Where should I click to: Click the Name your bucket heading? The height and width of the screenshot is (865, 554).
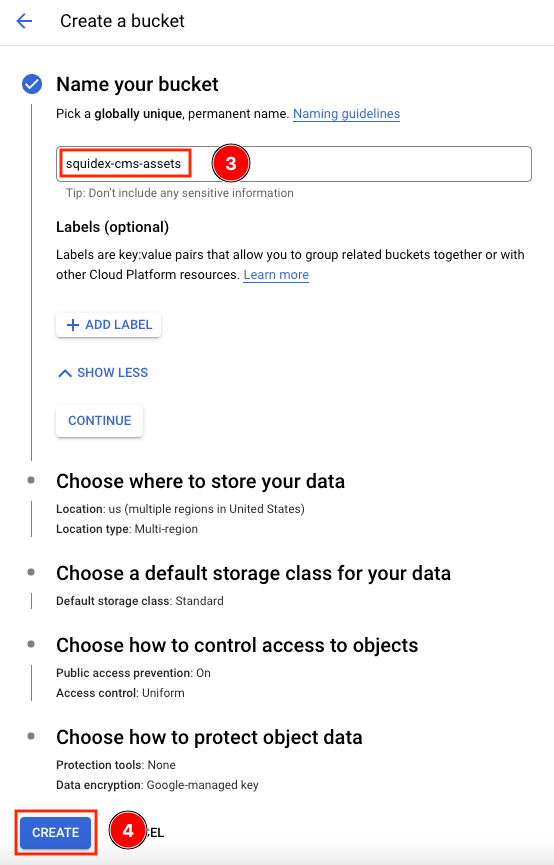(x=137, y=84)
